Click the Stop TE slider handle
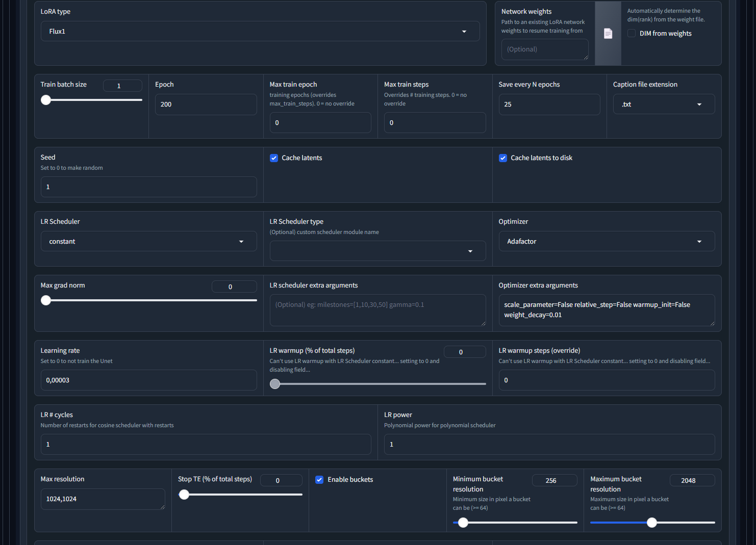 184,495
